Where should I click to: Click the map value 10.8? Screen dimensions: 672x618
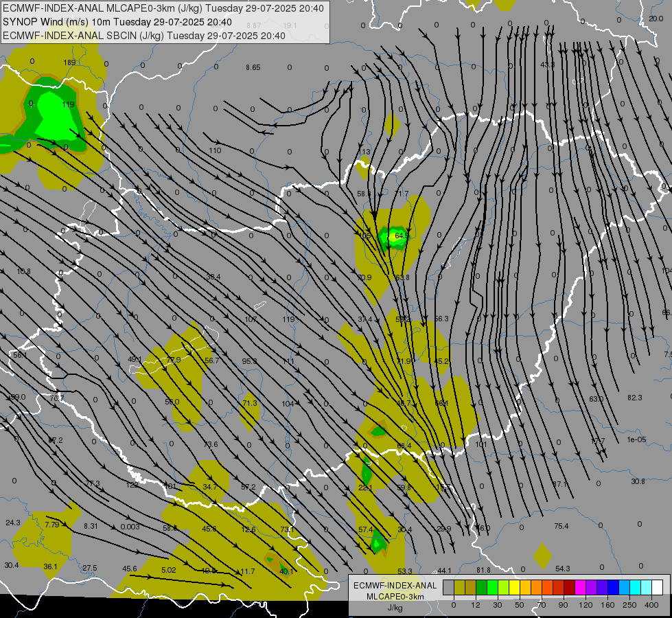pyautogui.click(x=23, y=271)
